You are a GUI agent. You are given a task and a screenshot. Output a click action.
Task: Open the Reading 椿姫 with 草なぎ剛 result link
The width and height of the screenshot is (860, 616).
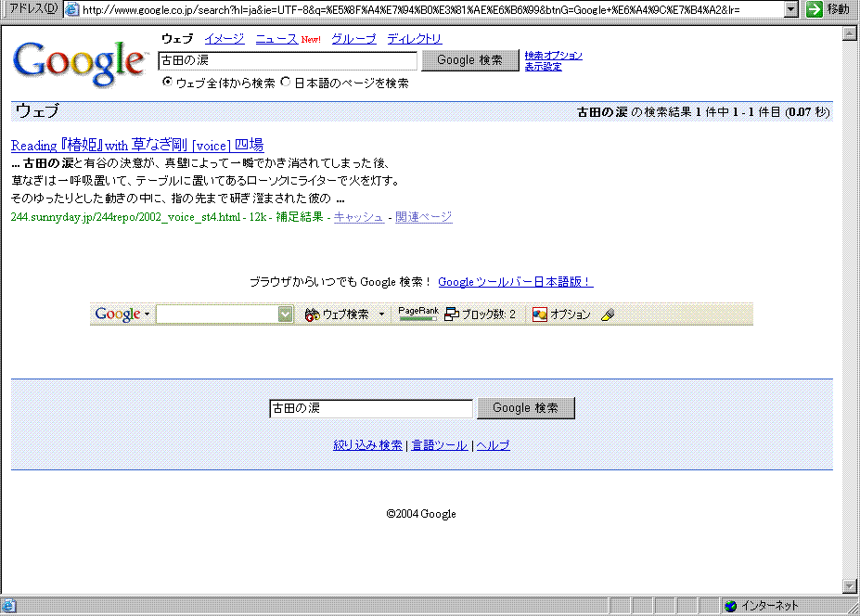(137, 145)
